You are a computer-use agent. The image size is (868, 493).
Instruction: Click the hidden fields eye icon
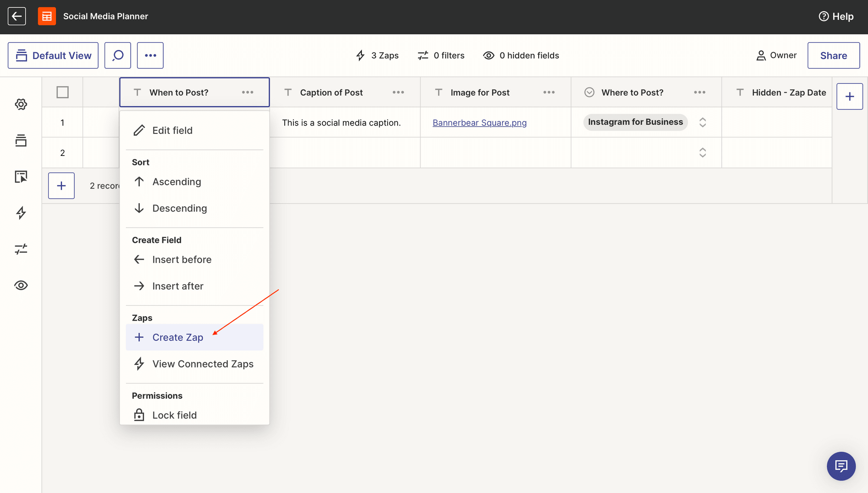coord(488,55)
